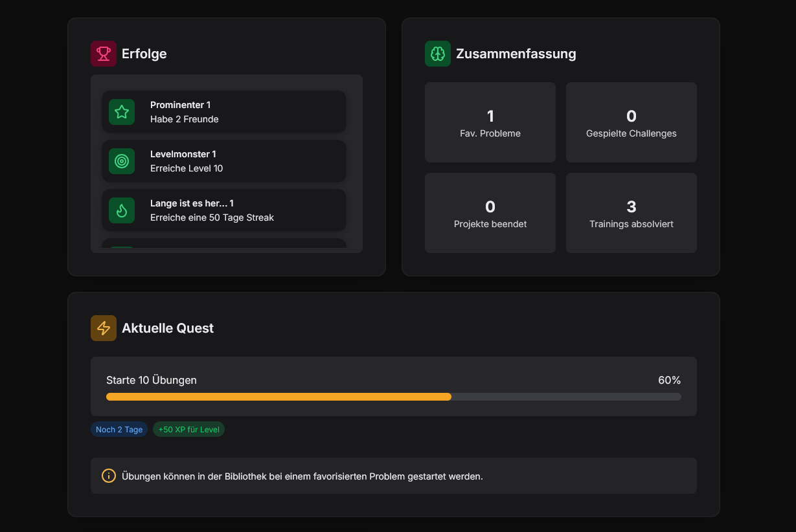Open the Projekte beendet summary tile
Image resolution: width=796 pixels, height=532 pixels.
pyautogui.click(x=490, y=213)
